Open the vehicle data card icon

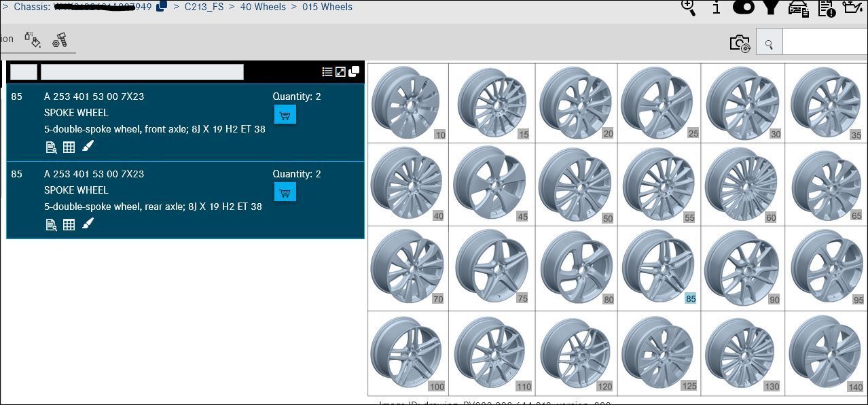[x=798, y=8]
